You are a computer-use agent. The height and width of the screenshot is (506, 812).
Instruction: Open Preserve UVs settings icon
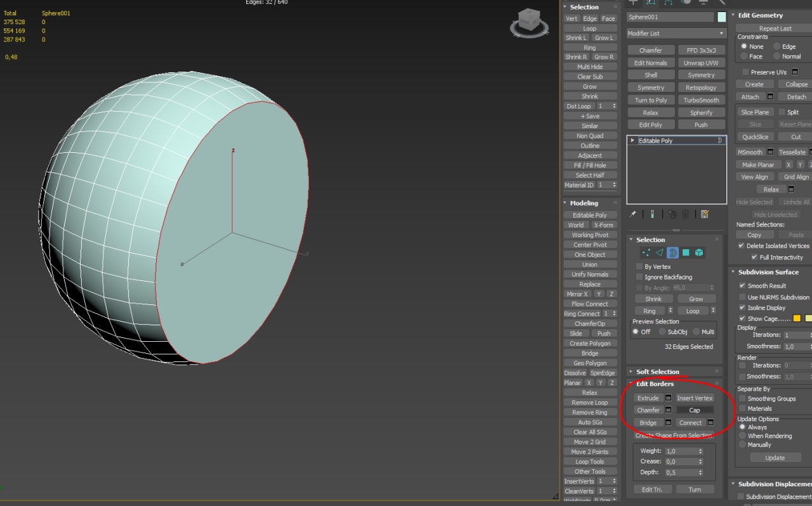coord(795,72)
